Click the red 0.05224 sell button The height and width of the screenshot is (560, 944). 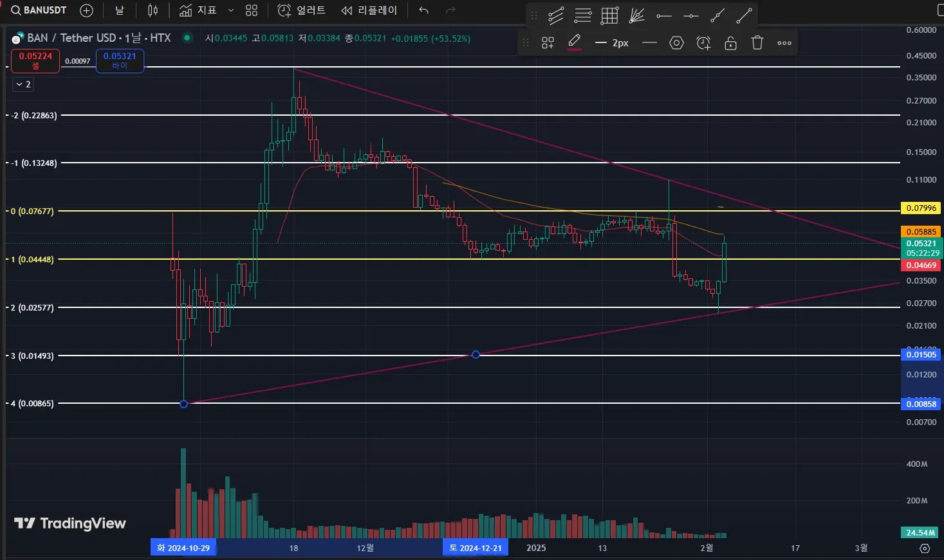[x=35, y=60]
